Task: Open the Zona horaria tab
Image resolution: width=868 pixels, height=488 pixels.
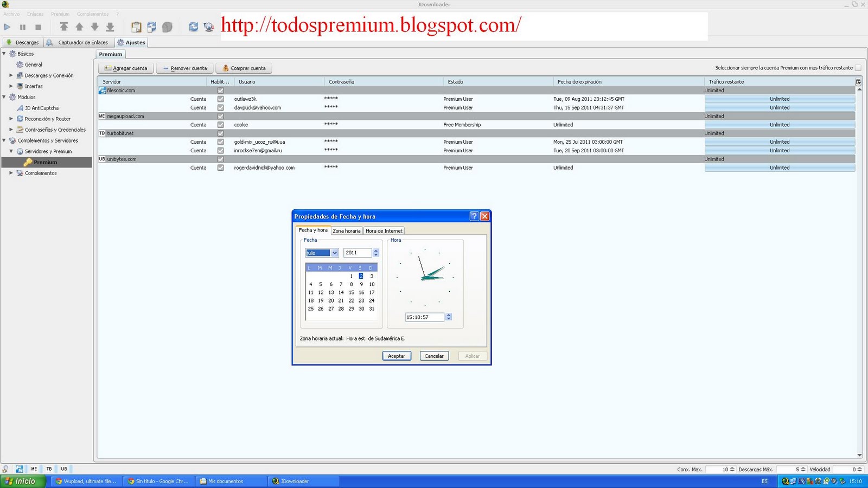Action: [347, 231]
